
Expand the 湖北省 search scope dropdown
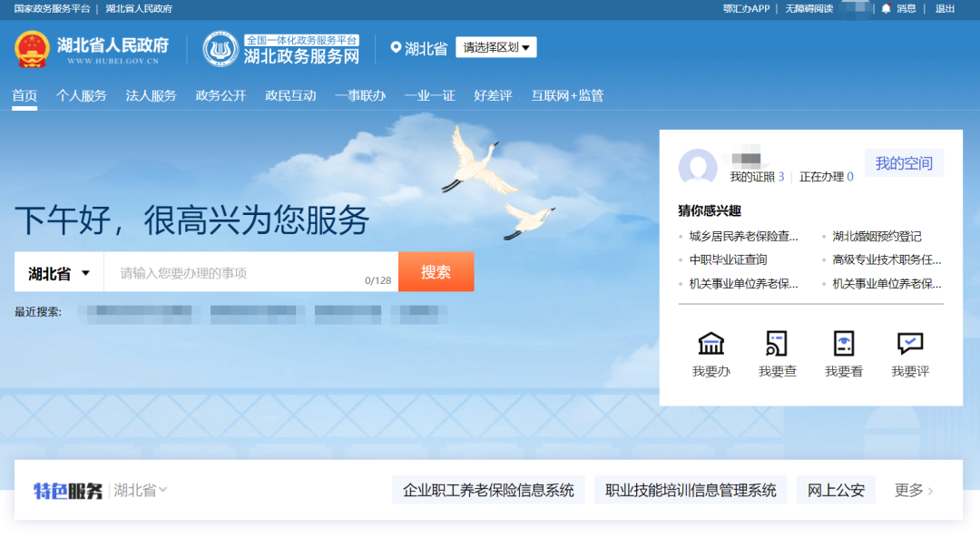(x=59, y=273)
